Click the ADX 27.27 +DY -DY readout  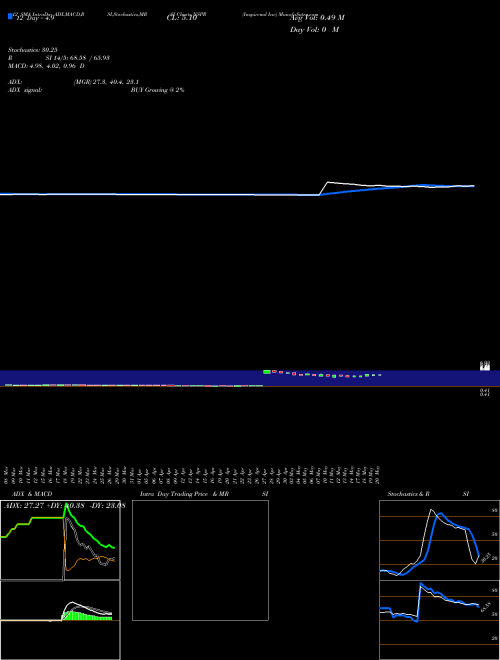pos(64,506)
